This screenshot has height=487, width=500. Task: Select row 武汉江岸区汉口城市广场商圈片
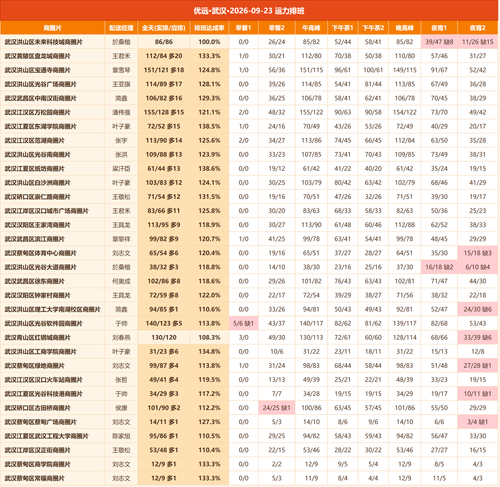tap(249, 211)
